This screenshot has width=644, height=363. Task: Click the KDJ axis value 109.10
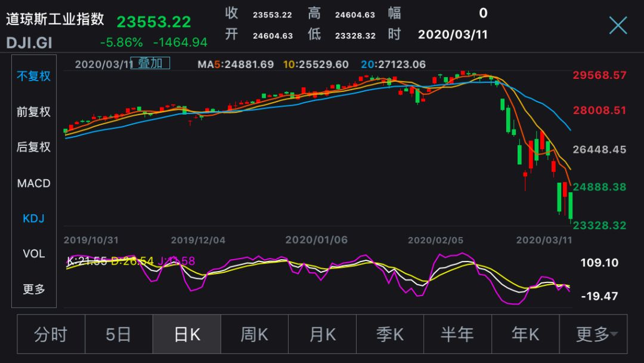click(x=599, y=263)
